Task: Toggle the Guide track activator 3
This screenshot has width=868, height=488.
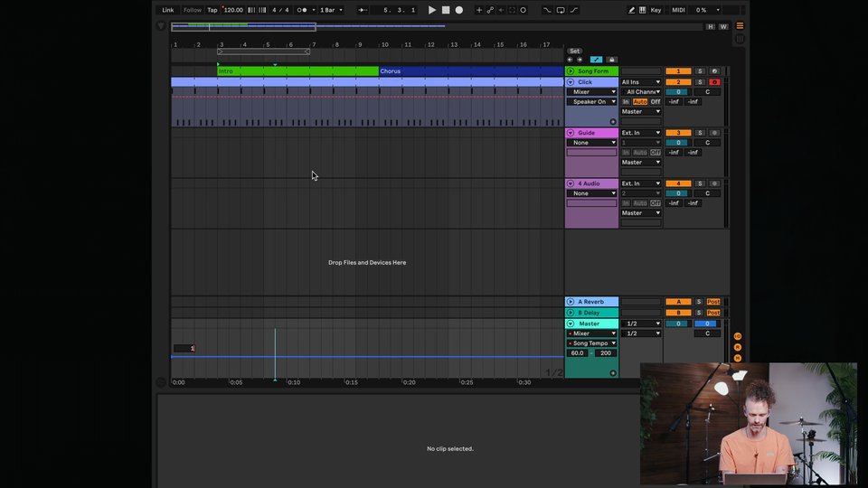Action: [678, 133]
